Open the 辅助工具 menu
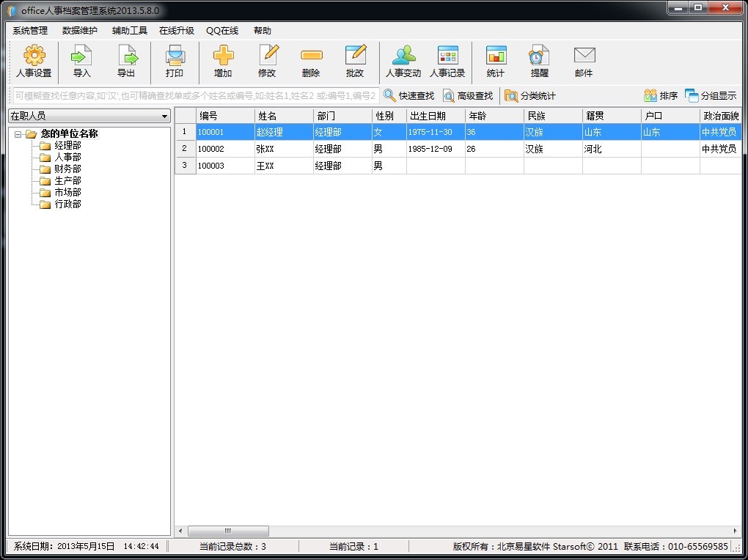This screenshot has height=560, width=748. pos(129,31)
